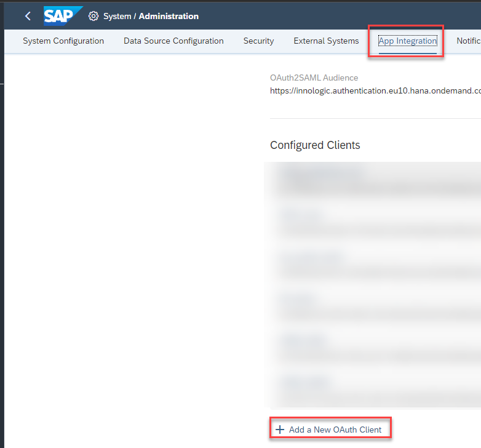Select the App Integration tab
The height and width of the screenshot is (448, 481).
407,41
